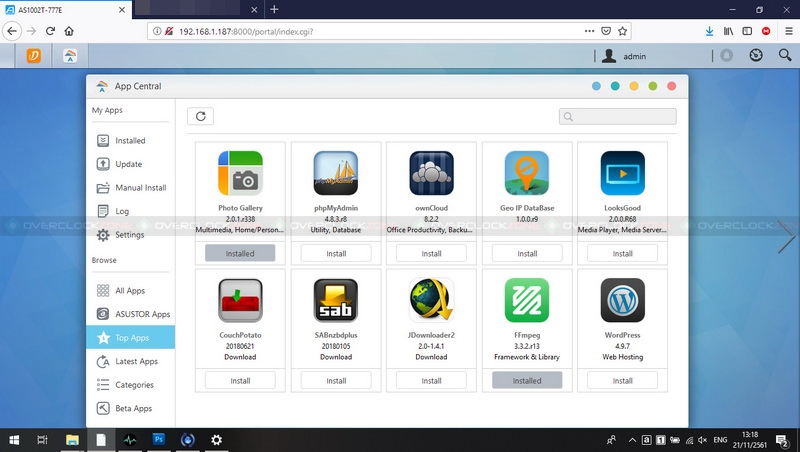Open the site information icon

pos(157,31)
